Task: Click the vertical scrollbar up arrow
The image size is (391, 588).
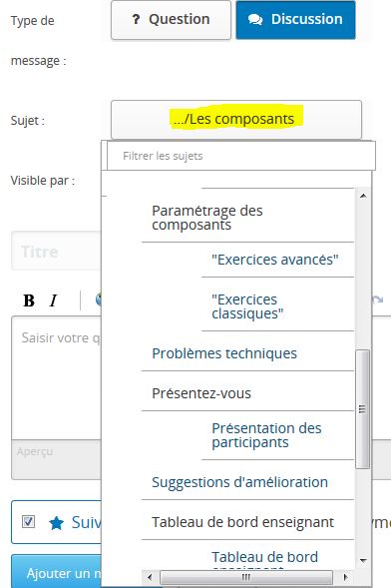Action: pyautogui.click(x=362, y=196)
